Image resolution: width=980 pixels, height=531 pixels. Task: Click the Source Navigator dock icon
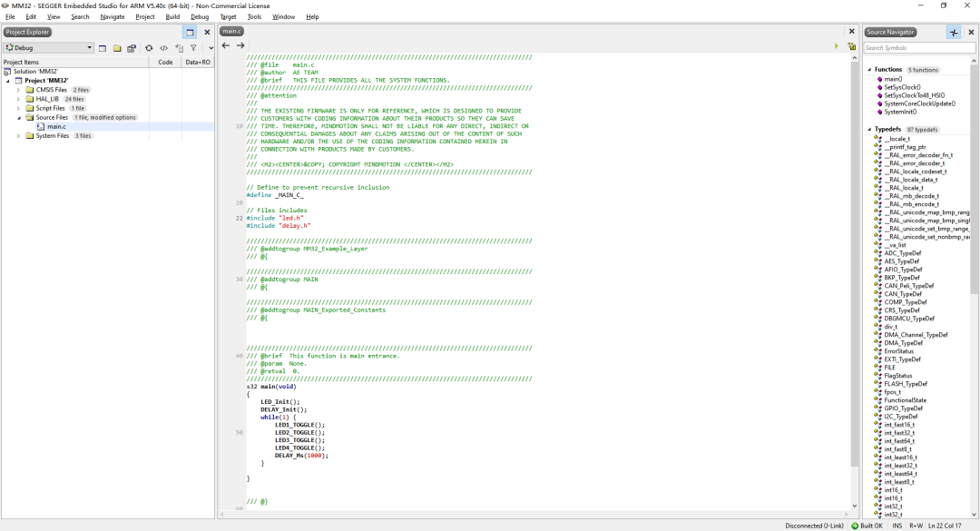954,33
